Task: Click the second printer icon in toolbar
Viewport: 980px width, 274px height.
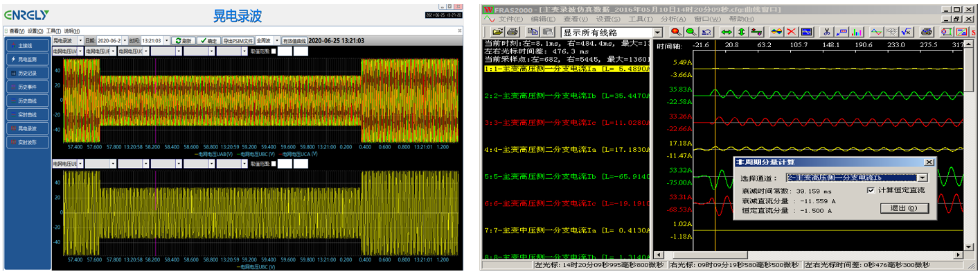Action: click(x=927, y=31)
